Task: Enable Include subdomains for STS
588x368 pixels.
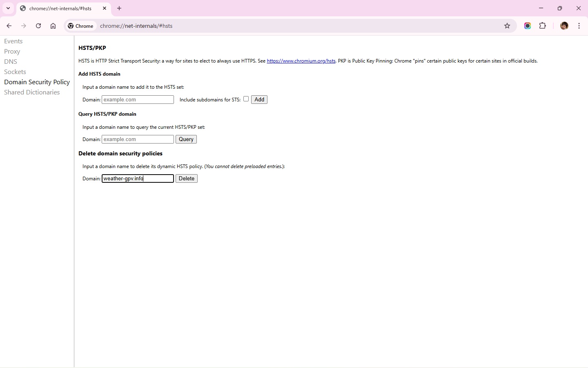Action: pyautogui.click(x=246, y=99)
